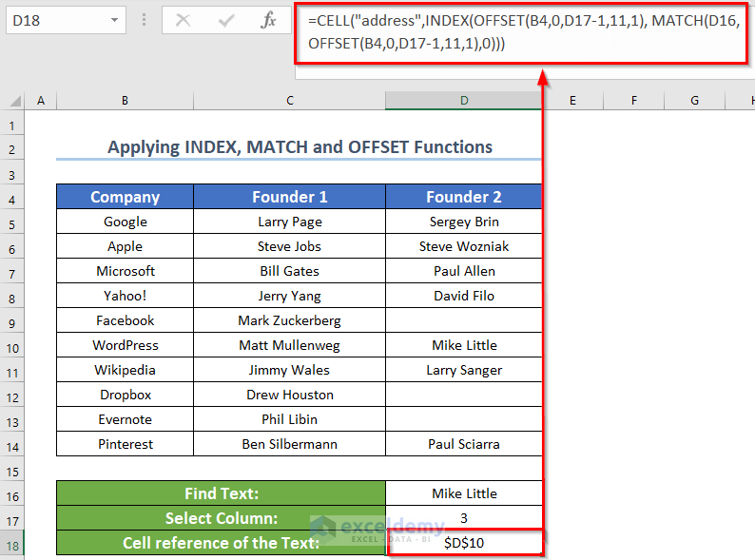Select the 'Paul Allen' cell
Viewport: 755px width, 560px height.
[x=464, y=271]
